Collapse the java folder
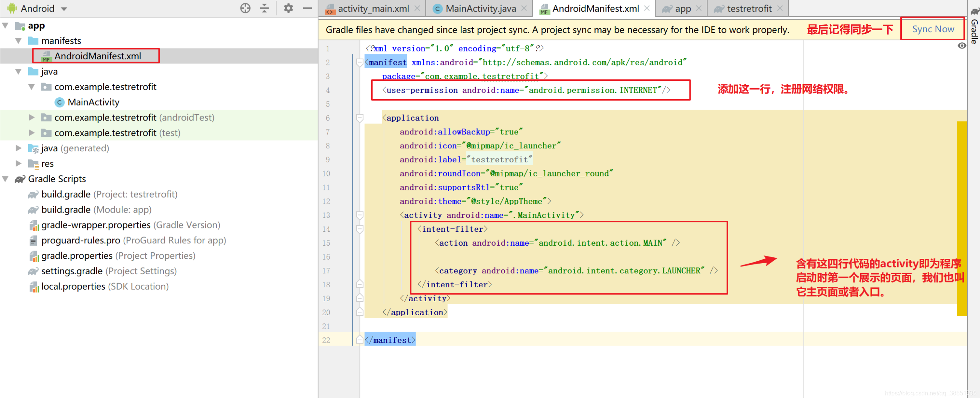The height and width of the screenshot is (400, 980). (18, 71)
